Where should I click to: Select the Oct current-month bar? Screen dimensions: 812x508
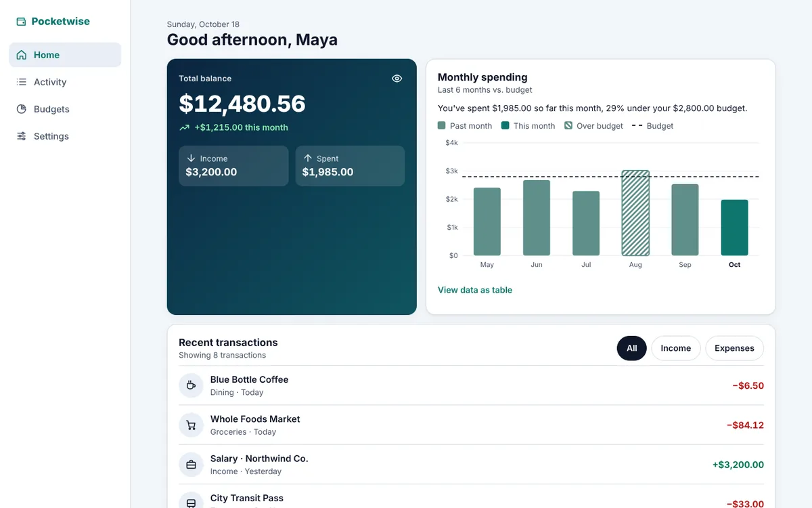(x=735, y=228)
